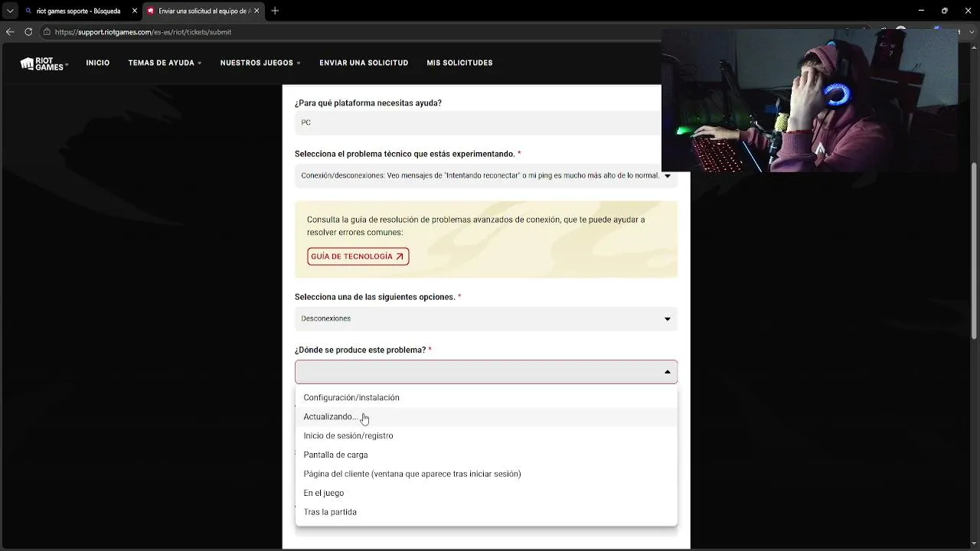Open the technical problem dropdown showing Conexión/desconexiones
The image size is (980, 551).
point(486,175)
